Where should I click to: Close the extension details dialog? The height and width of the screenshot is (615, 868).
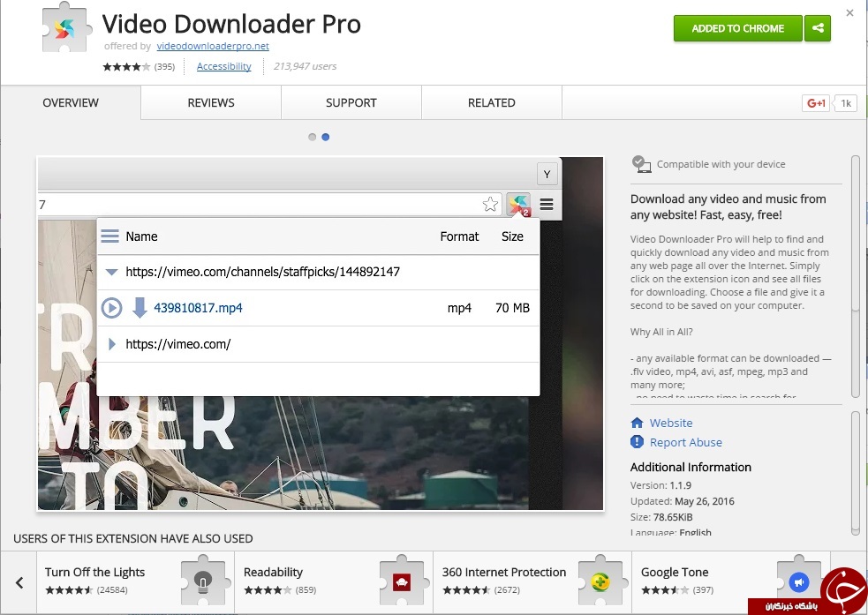(x=849, y=12)
